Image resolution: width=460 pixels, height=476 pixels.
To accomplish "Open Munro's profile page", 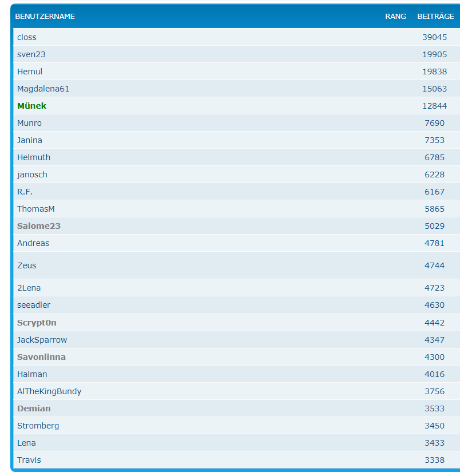I will coord(29,123).
